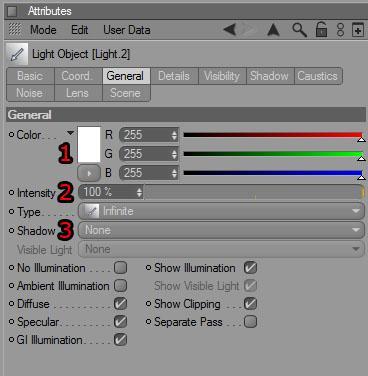Click the mode lock dots icon
The width and height of the screenshot is (368, 376).
[x=340, y=30]
